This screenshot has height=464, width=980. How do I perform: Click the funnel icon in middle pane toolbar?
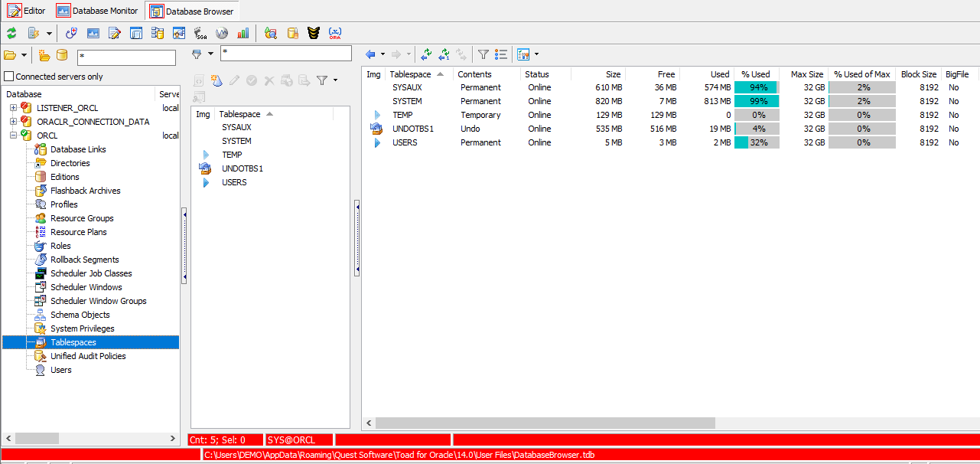(322, 80)
